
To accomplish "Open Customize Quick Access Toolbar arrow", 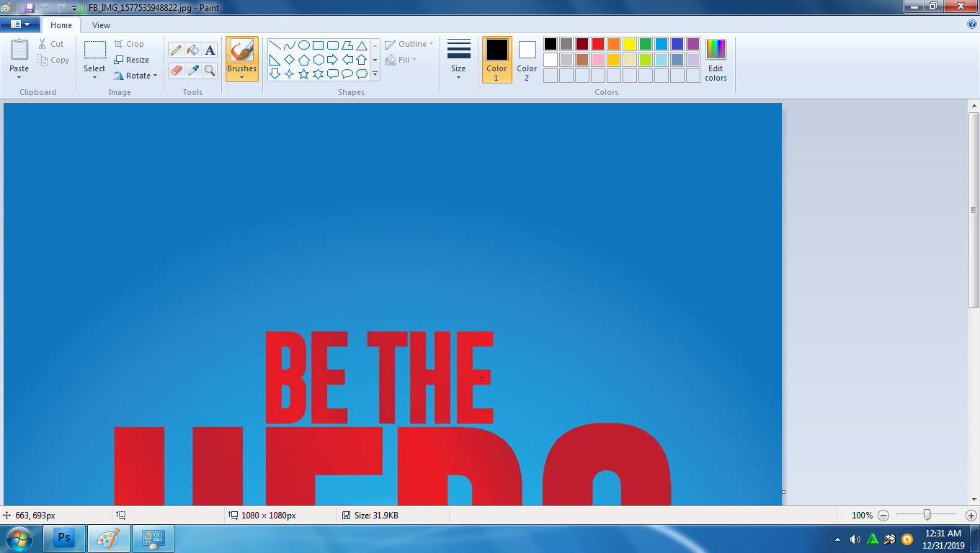I will [x=74, y=8].
